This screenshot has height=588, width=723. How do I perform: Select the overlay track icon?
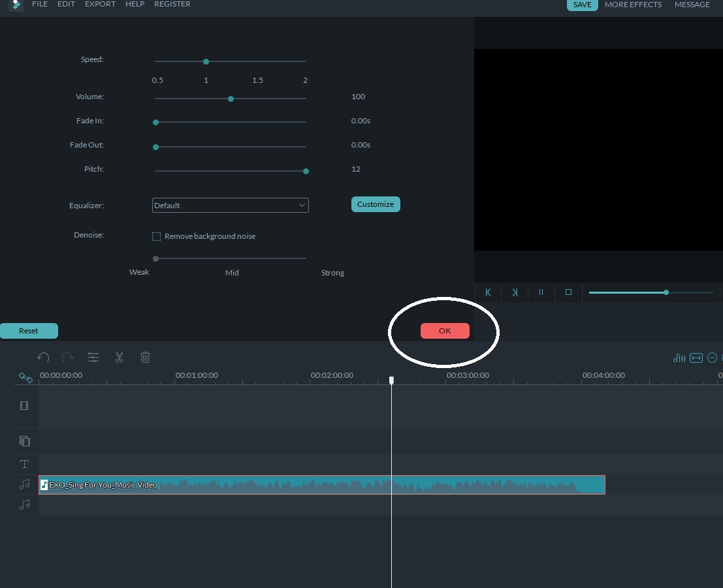click(x=24, y=441)
